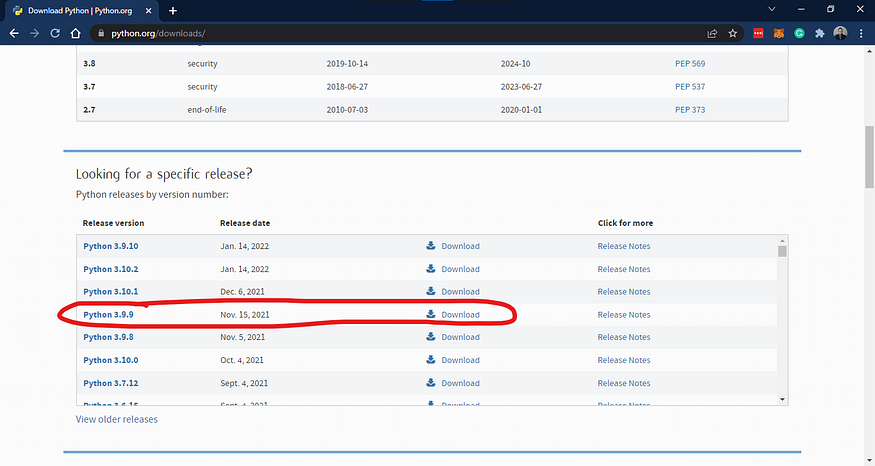Click the release list scrollbar thumb
This screenshot has width=875, height=466.
click(x=782, y=251)
